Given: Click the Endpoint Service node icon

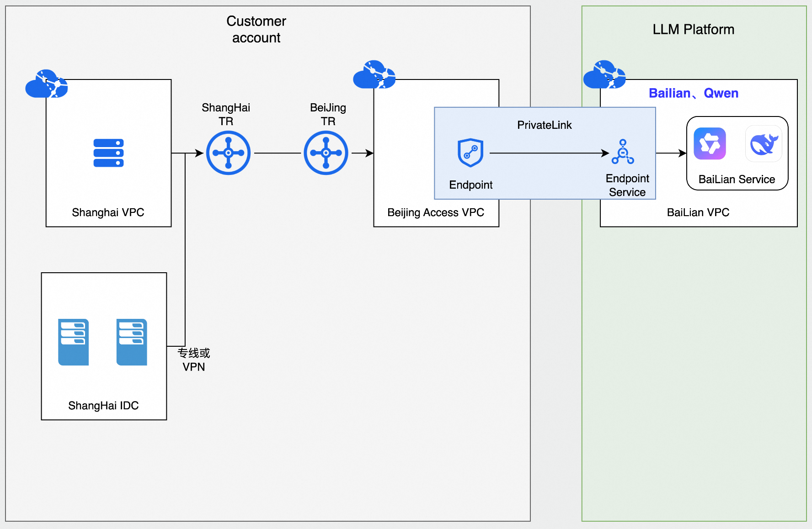Looking at the screenshot, I should (623, 152).
